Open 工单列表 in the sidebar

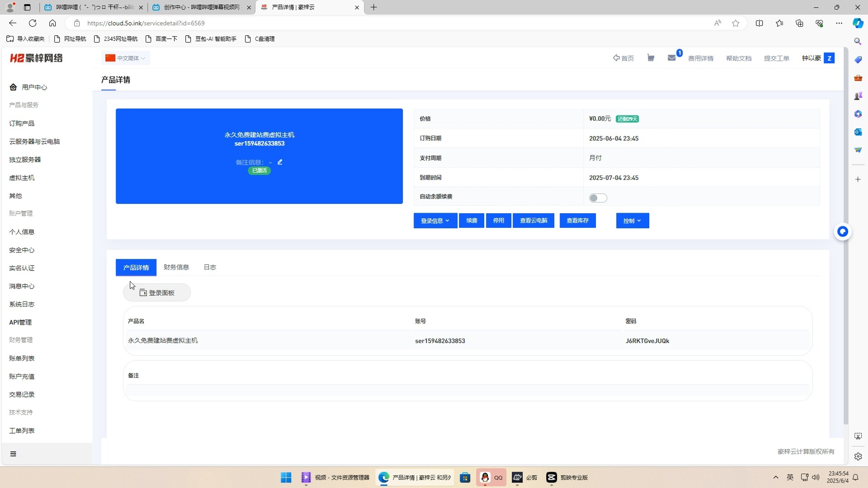click(22, 431)
